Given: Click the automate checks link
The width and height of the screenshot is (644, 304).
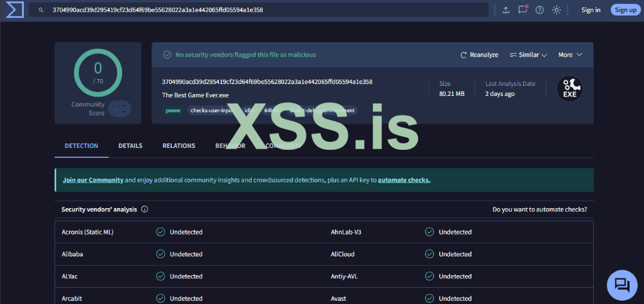Looking at the screenshot, I should coord(404,180).
